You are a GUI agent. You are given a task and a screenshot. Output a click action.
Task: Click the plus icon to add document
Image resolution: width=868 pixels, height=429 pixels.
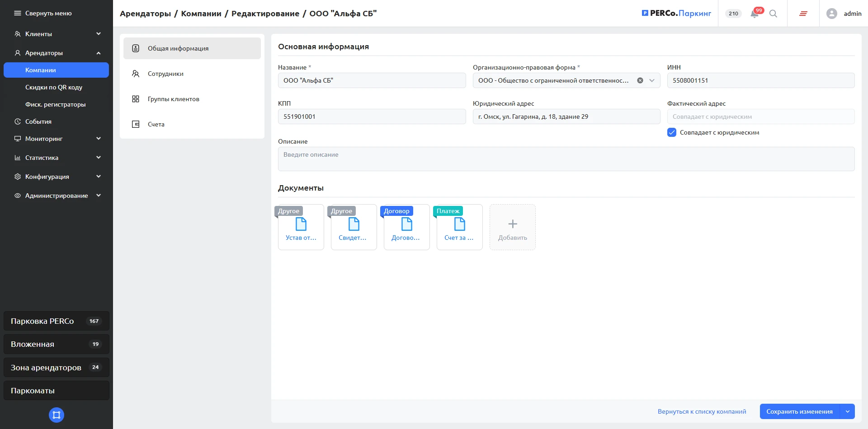click(513, 224)
